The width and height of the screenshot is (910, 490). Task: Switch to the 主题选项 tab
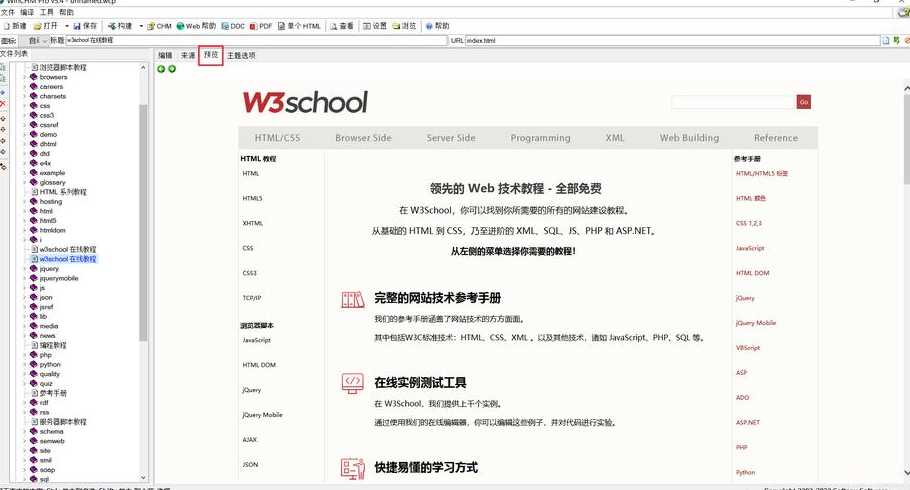coord(241,56)
